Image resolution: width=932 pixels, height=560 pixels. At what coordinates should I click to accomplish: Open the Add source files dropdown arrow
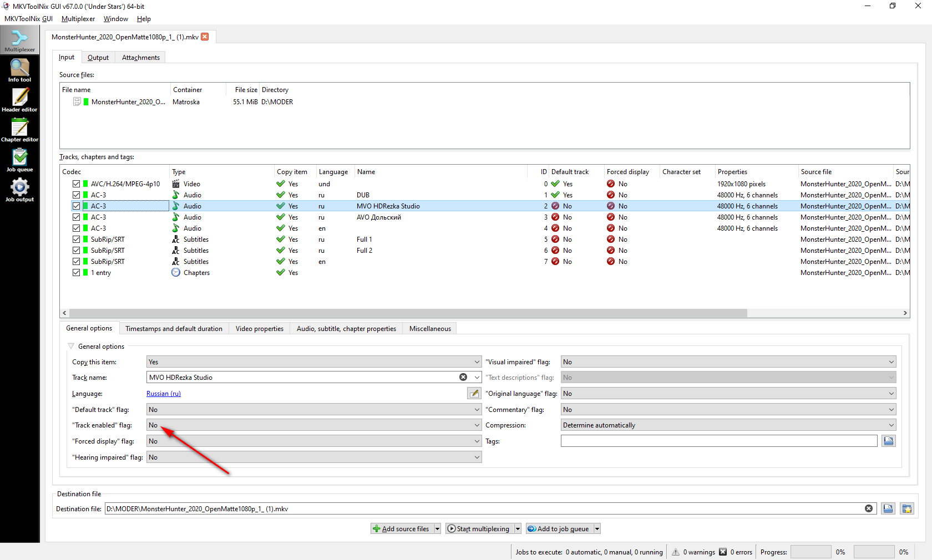437,528
